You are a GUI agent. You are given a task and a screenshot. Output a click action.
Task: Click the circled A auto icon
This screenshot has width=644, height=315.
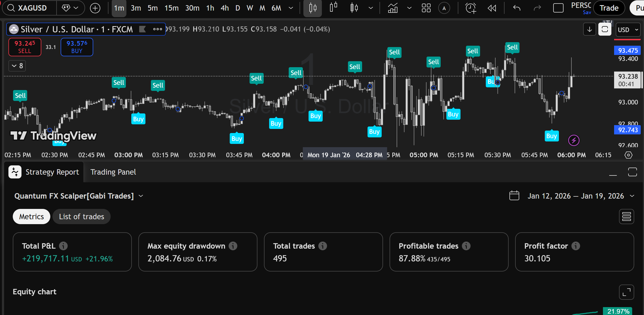pyautogui.click(x=444, y=8)
